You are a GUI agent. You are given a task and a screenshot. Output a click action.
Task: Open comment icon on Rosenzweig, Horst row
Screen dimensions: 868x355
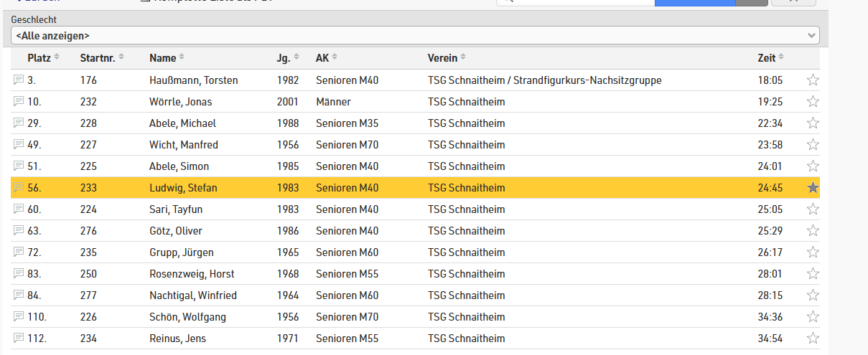pos(19,274)
